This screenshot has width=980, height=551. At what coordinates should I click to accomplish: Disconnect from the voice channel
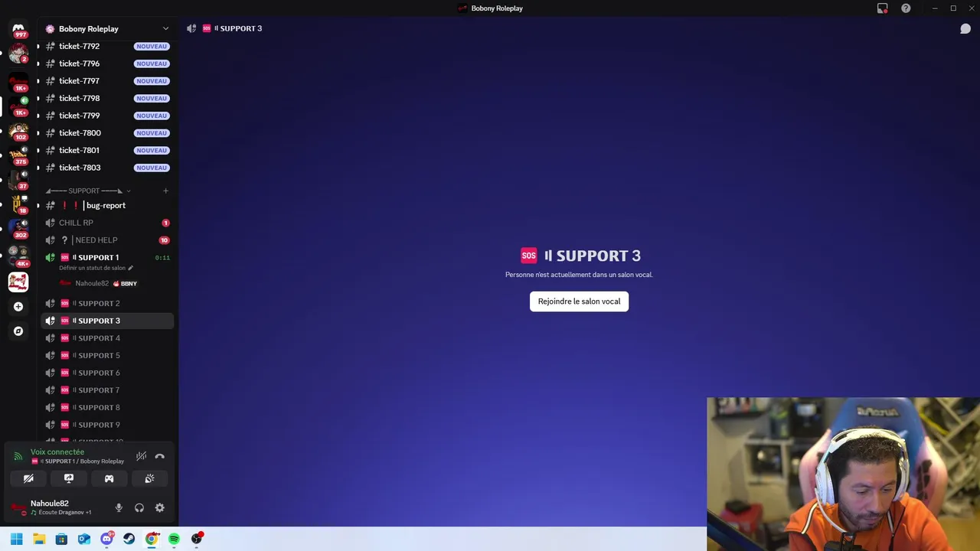(159, 456)
